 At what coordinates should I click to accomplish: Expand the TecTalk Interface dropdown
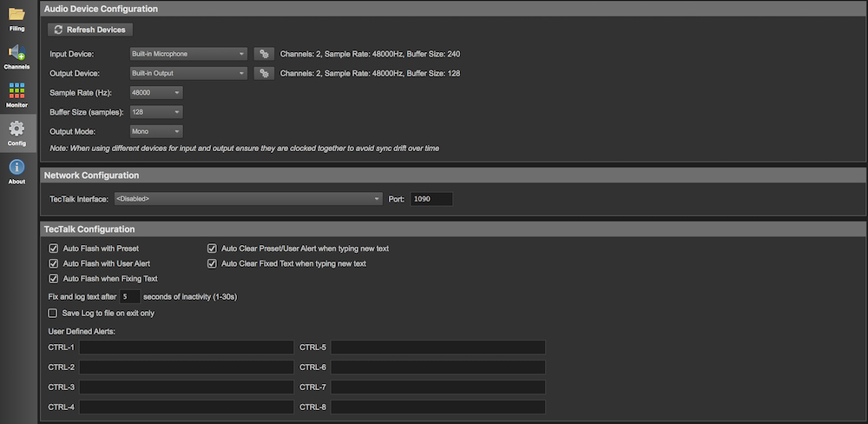click(247, 199)
